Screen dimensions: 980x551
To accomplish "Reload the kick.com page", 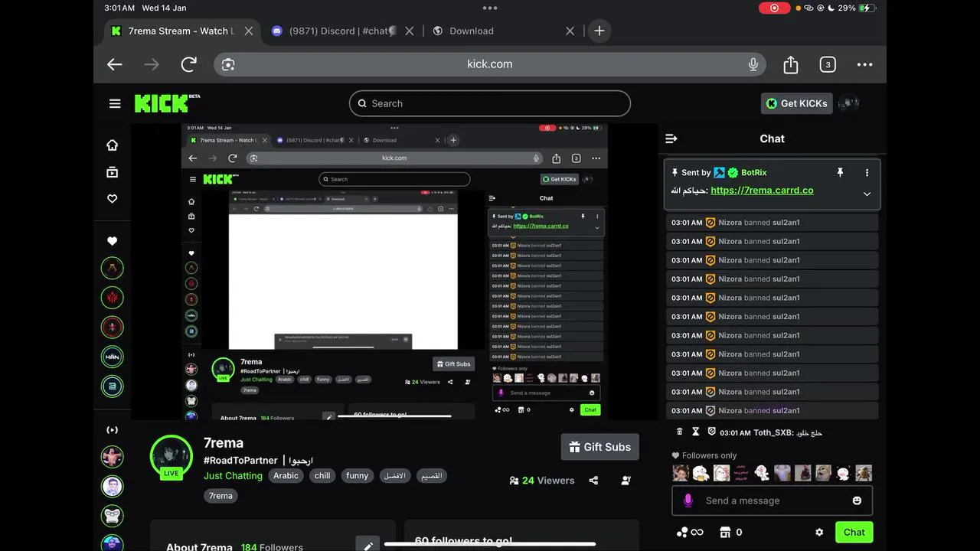I will (188, 64).
